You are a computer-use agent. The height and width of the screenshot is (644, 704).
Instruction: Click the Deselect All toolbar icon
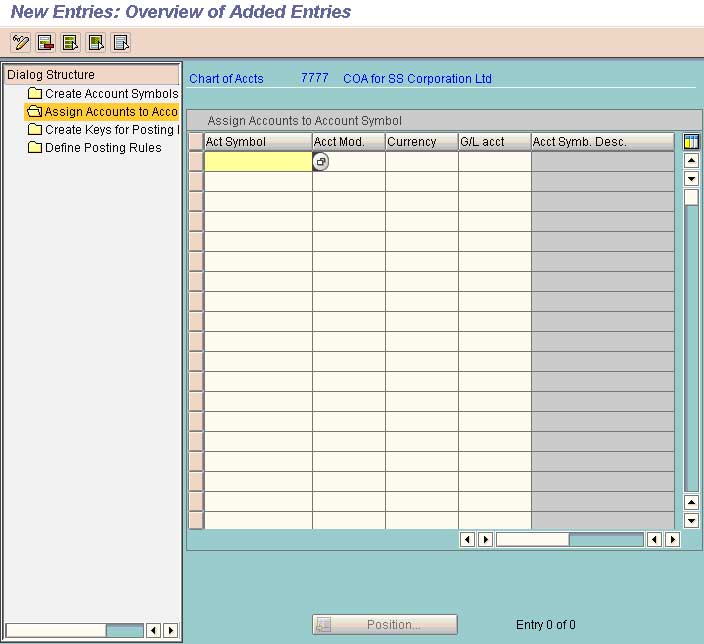tap(121, 43)
